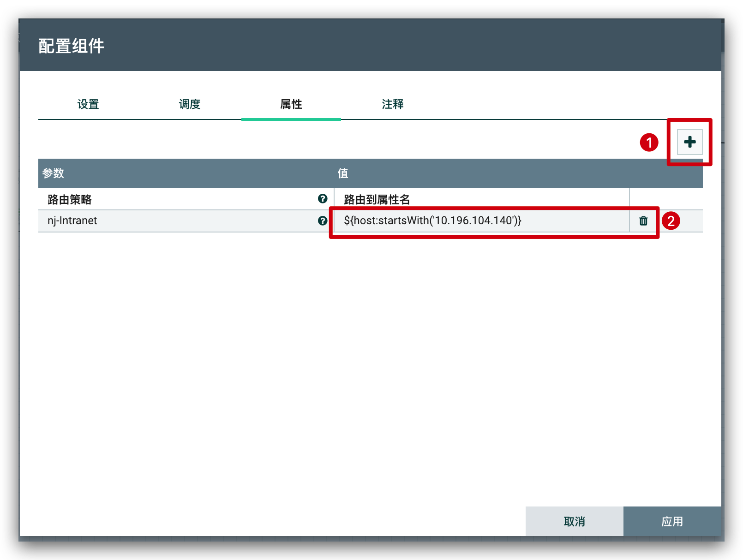The height and width of the screenshot is (560, 743).
Task: Click 应用 to apply the configuration
Action: click(672, 521)
